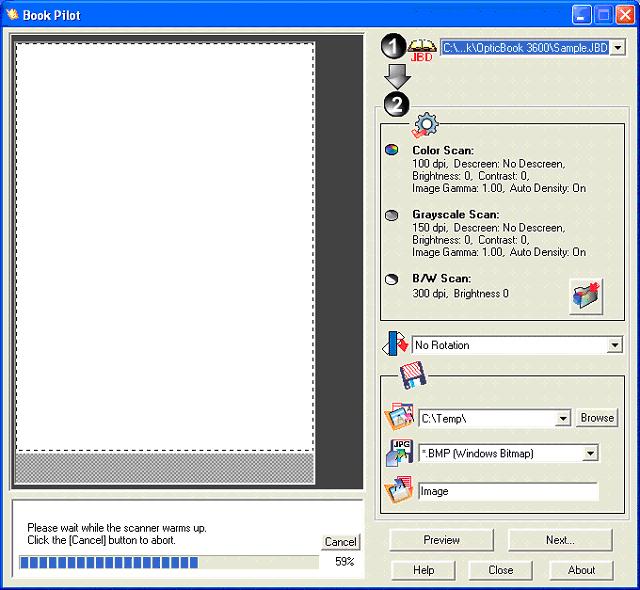Click the rotation icon beside No Rotation
640x590 pixels.
click(395, 343)
